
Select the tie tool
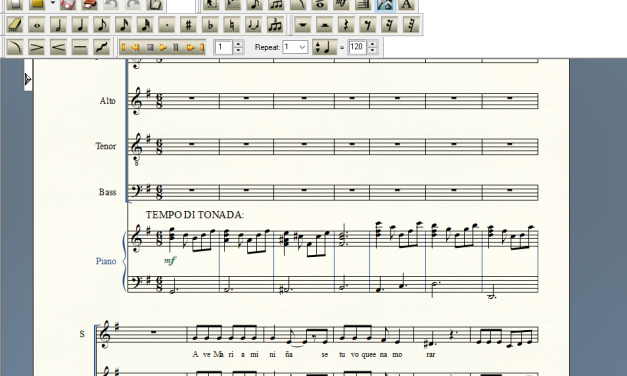point(254,25)
